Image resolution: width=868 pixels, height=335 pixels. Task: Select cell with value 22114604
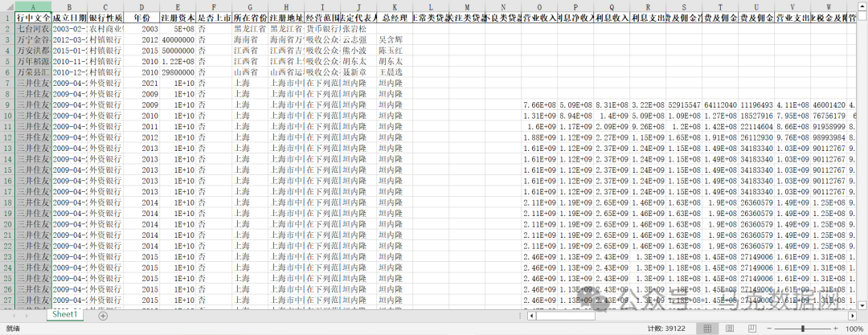pyautogui.click(x=756, y=126)
